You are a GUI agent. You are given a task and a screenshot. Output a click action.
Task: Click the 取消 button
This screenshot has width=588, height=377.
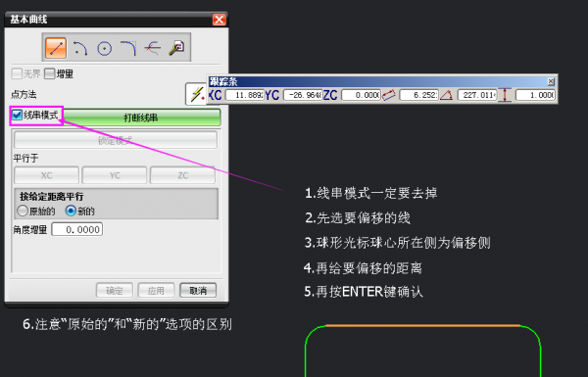click(x=198, y=291)
